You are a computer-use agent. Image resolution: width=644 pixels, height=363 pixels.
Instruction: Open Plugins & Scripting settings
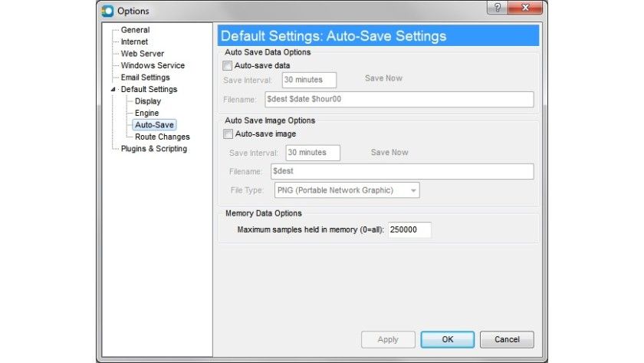pos(153,149)
